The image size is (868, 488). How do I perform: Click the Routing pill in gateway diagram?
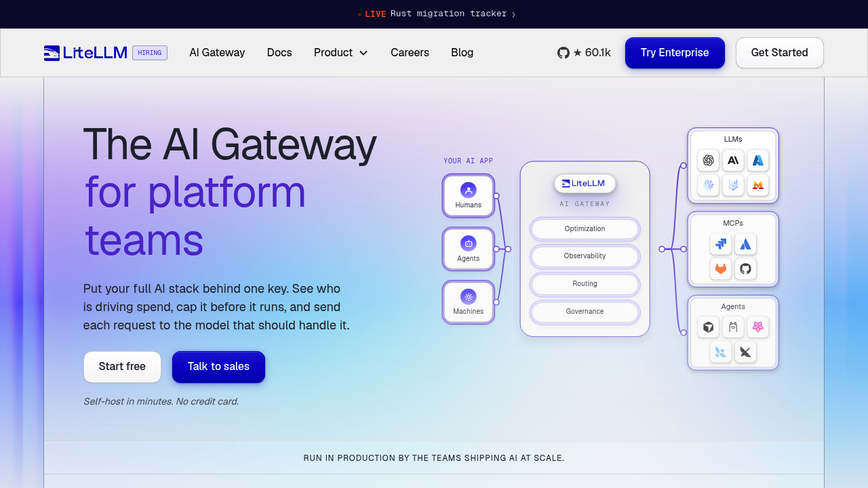585,284
